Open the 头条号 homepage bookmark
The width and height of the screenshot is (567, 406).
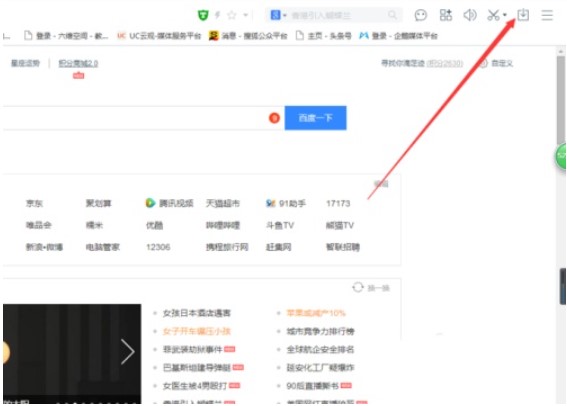(x=324, y=36)
